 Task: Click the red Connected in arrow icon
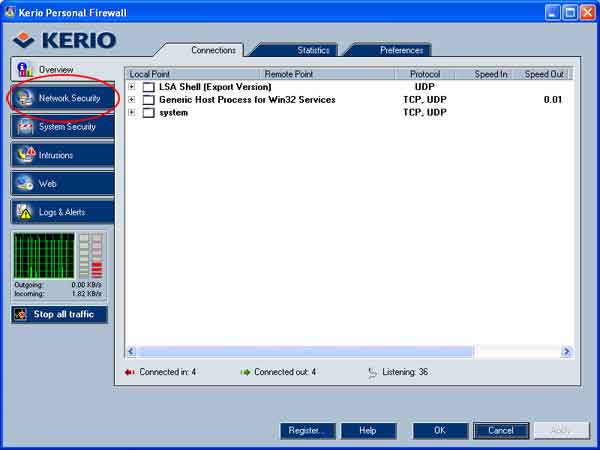tap(129, 372)
